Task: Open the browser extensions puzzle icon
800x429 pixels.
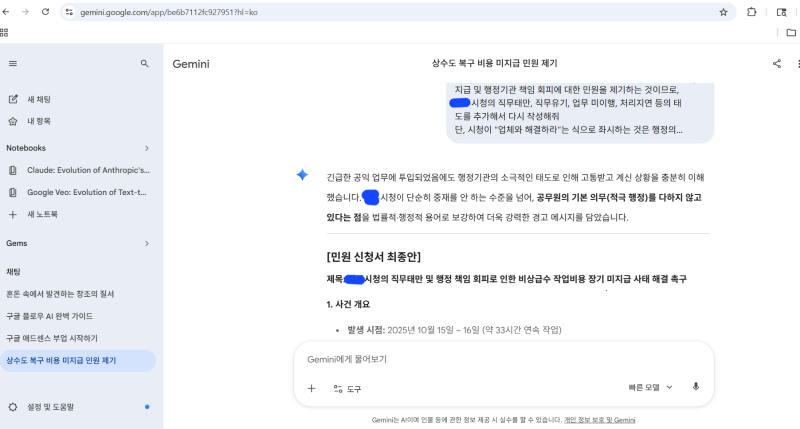Action: [x=752, y=12]
